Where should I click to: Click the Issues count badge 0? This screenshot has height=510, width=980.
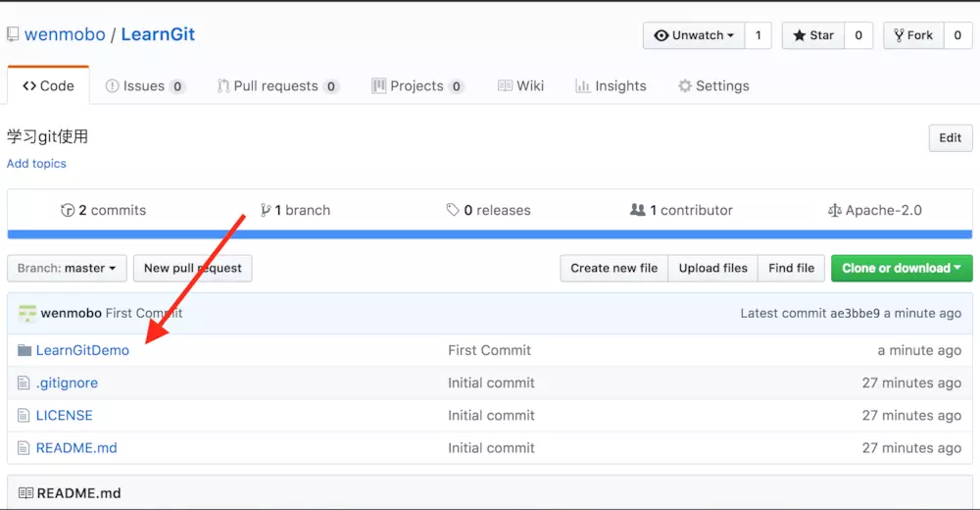point(177,86)
